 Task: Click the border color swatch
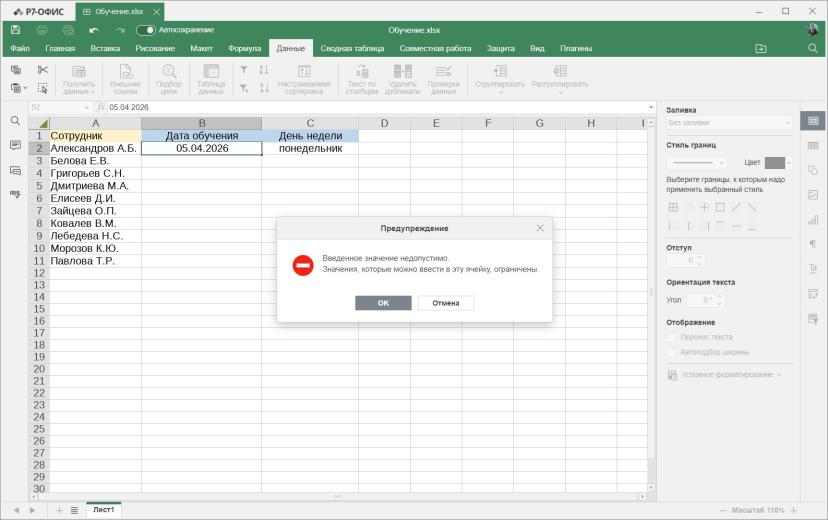775,163
